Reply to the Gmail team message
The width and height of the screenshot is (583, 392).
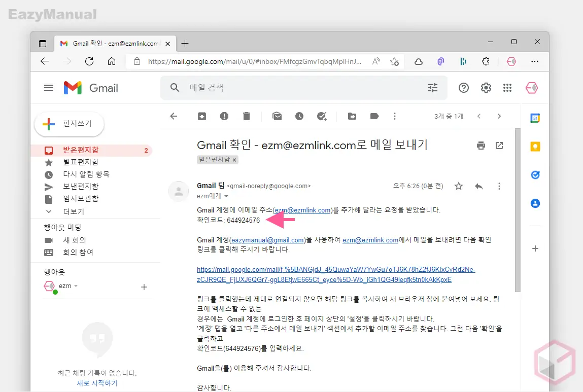click(479, 186)
